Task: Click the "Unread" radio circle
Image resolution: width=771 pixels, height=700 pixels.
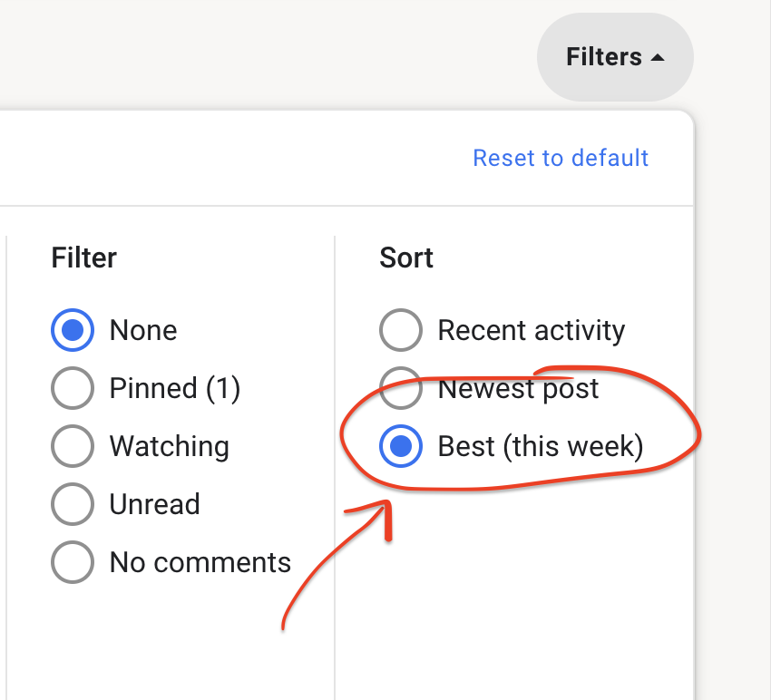Action: (x=73, y=504)
